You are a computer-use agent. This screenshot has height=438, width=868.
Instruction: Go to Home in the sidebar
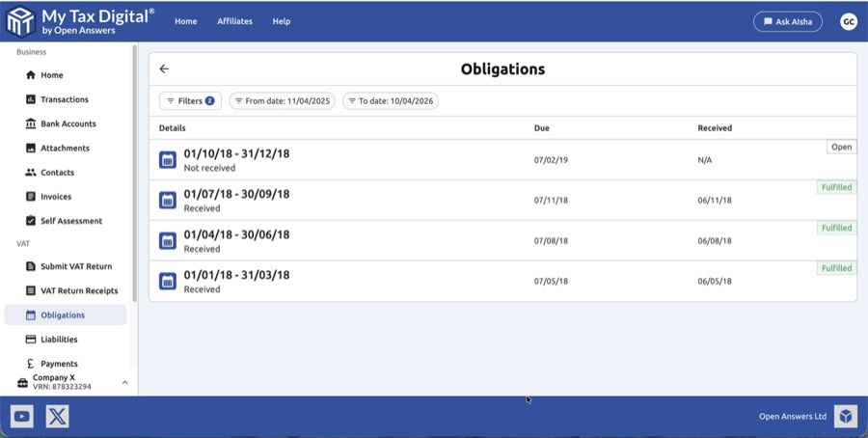pyautogui.click(x=66, y=75)
